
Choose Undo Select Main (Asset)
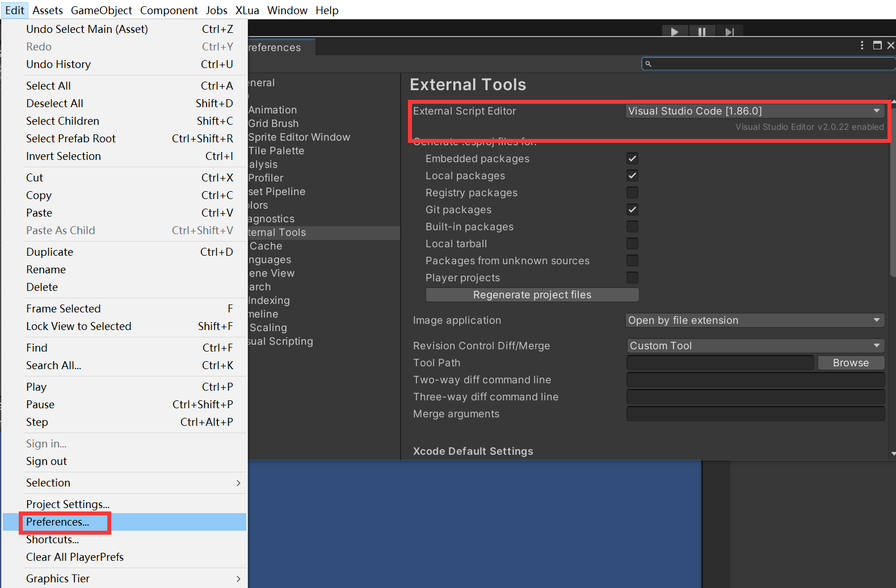pos(125,29)
